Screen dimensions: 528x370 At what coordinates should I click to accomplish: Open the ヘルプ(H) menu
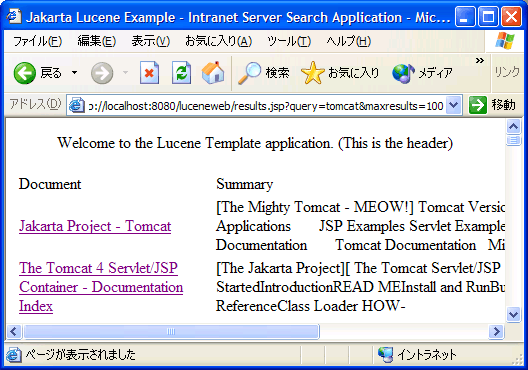349,41
